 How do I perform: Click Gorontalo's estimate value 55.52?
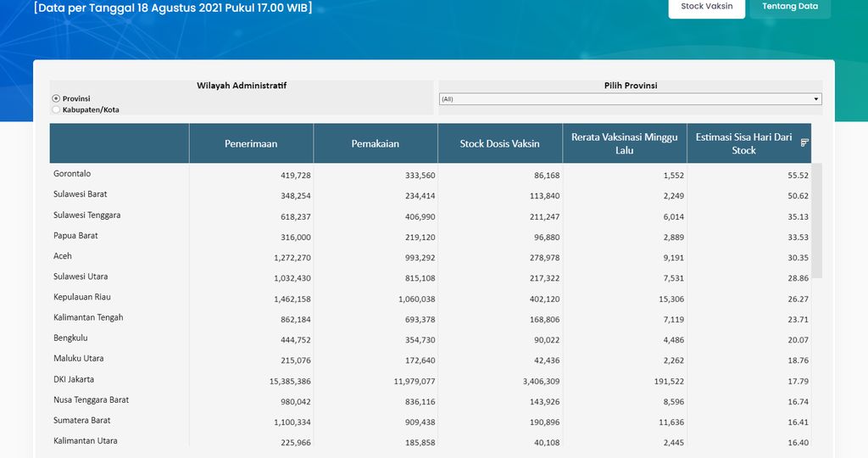pyautogui.click(x=798, y=176)
